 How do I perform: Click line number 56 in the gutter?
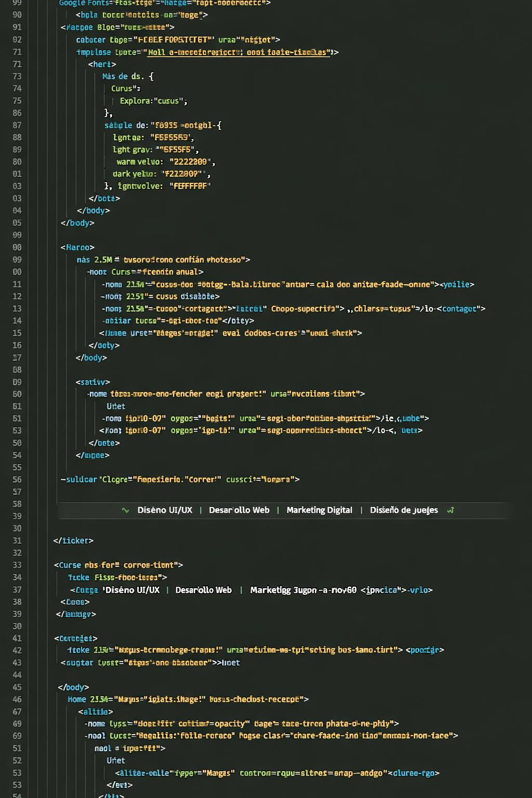[x=17, y=480]
